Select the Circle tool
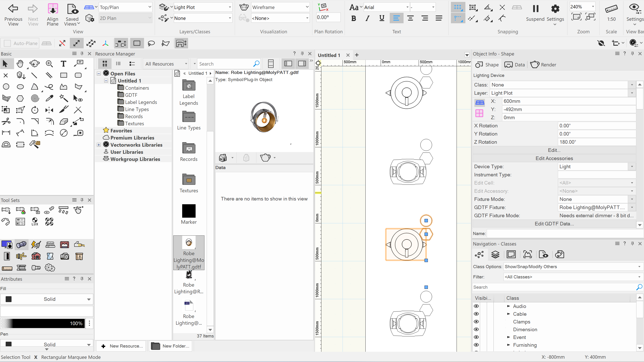Viewport: 644px width, 362px height. (6, 87)
